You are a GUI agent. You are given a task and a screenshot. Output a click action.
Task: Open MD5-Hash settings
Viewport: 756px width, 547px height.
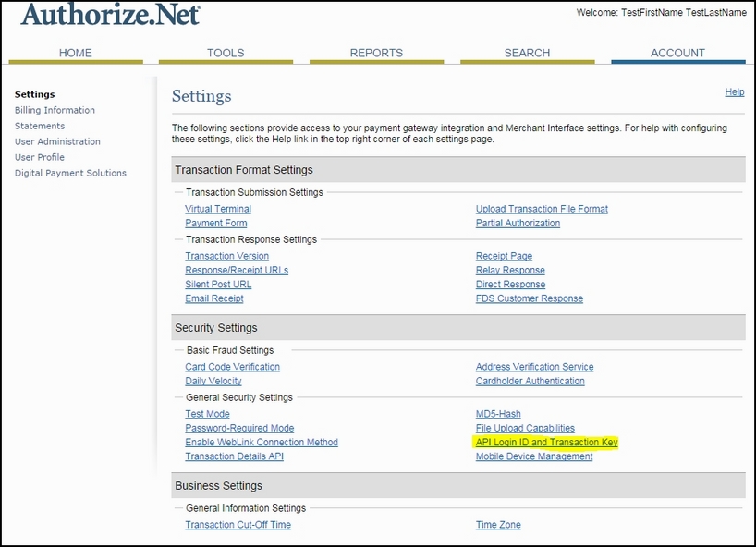click(498, 414)
